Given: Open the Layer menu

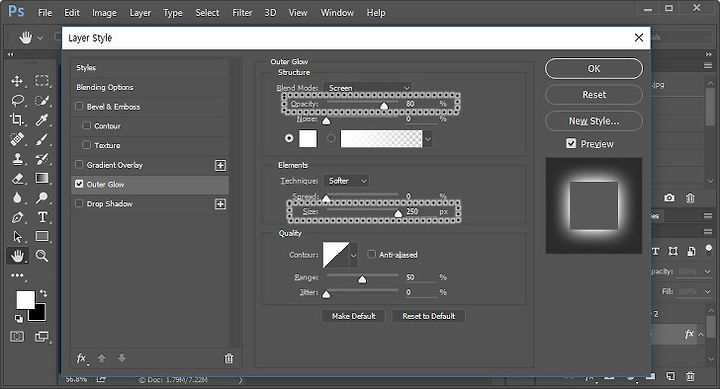Looking at the screenshot, I should (140, 13).
